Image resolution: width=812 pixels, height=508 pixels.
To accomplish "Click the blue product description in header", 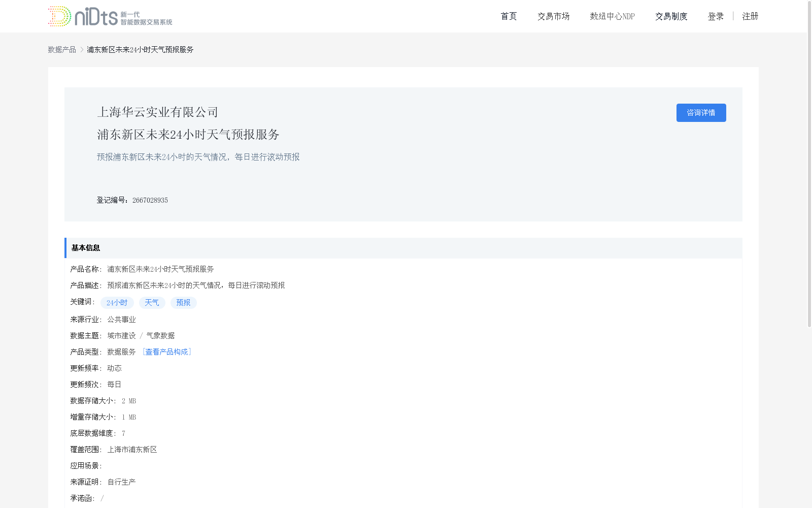I will [198, 157].
